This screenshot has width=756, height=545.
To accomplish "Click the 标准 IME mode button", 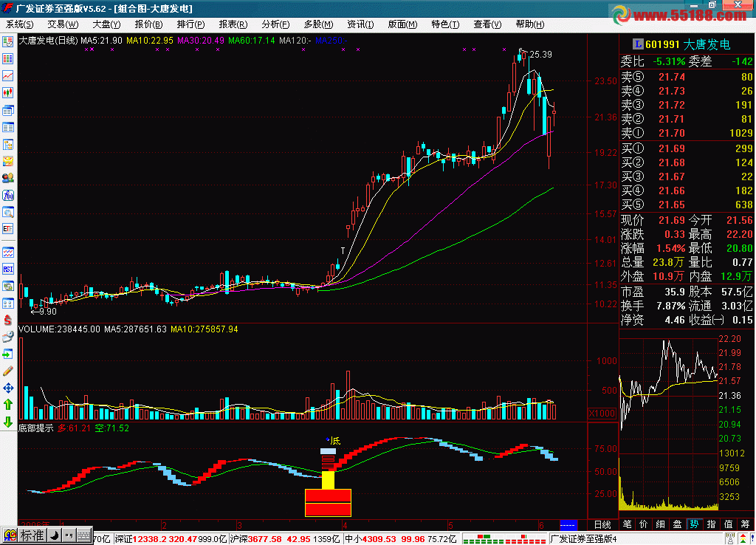I will 32,535.
